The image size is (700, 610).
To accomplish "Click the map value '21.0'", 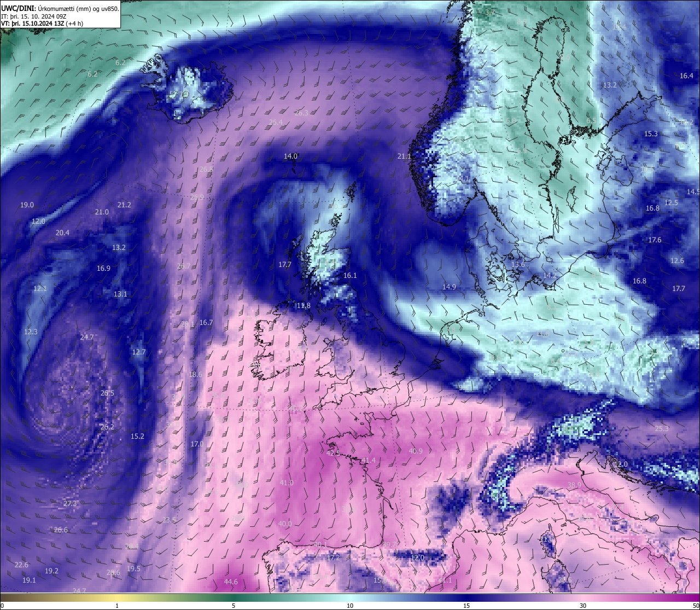I will [102, 212].
